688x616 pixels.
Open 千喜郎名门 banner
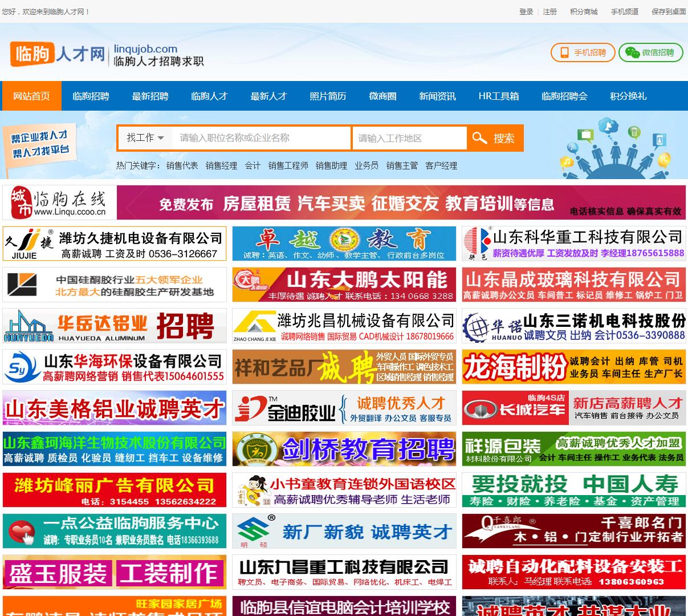[x=574, y=531]
